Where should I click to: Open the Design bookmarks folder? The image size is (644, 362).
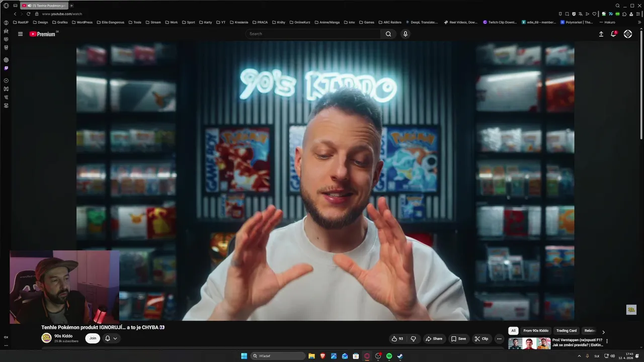click(40, 22)
